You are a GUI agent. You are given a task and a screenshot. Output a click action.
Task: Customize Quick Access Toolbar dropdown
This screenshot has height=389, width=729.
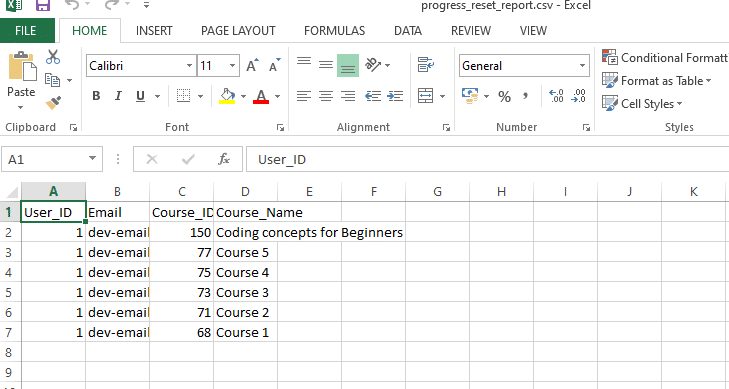point(146,6)
